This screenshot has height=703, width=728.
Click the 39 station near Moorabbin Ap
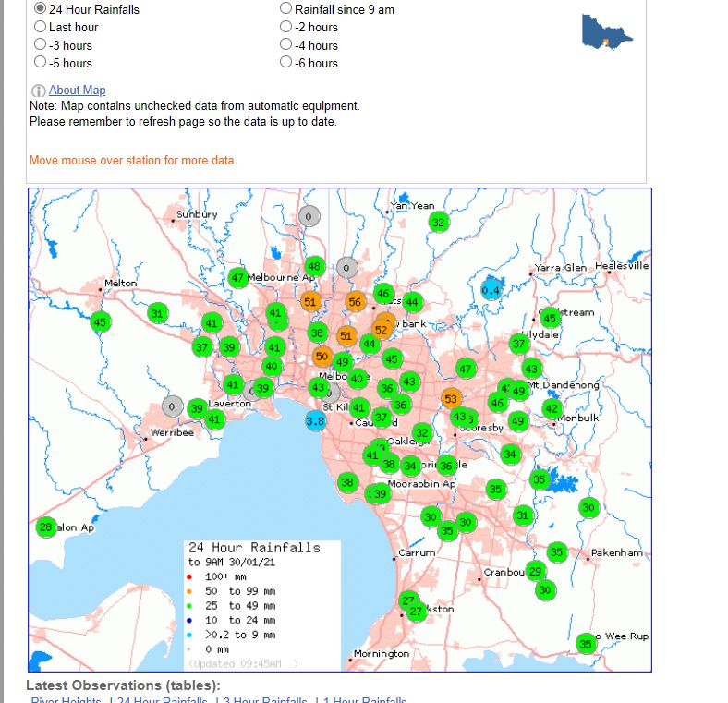pos(381,494)
